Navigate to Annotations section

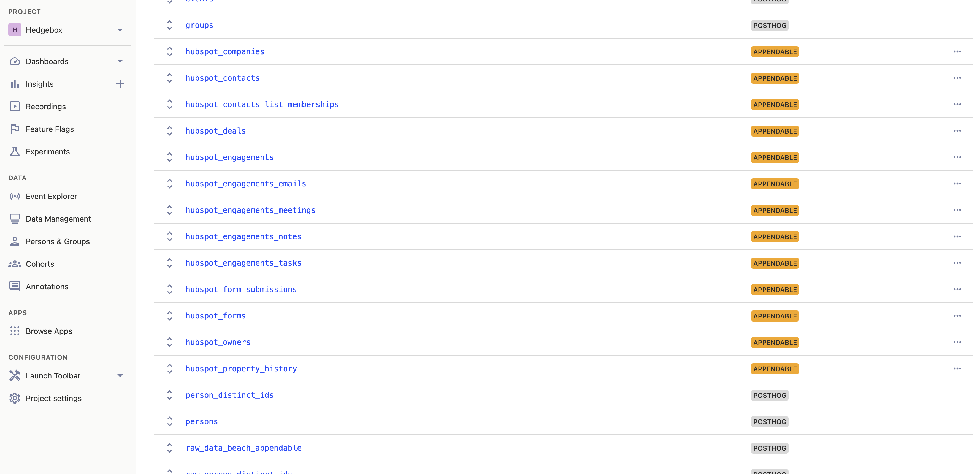[x=47, y=287]
